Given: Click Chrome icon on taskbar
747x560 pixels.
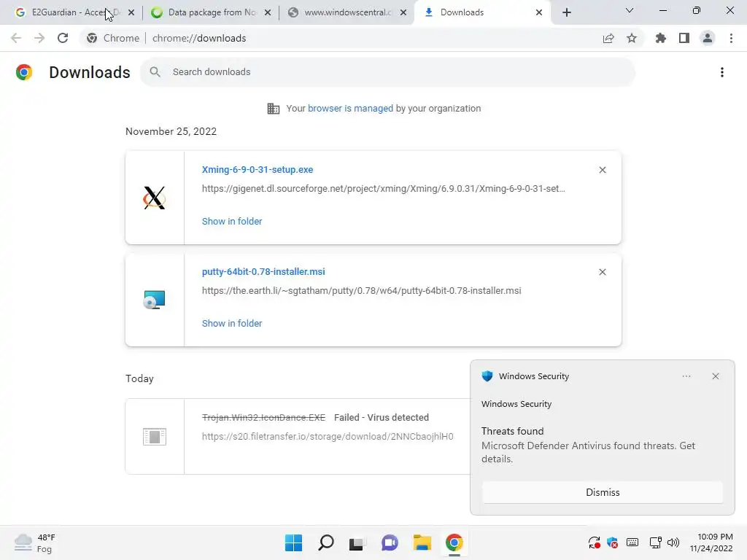Looking at the screenshot, I should (x=454, y=542).
